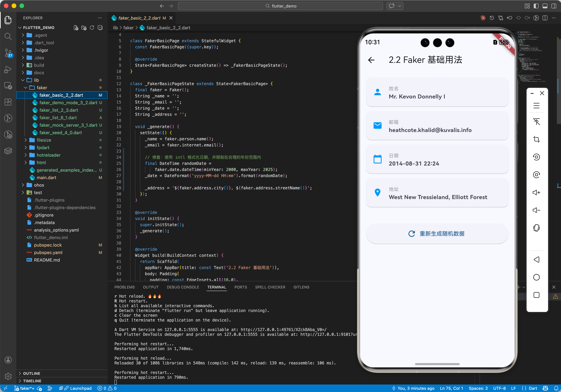Open the Search view in activity bar
561x392 pixels.
click(x=8, y=36)
